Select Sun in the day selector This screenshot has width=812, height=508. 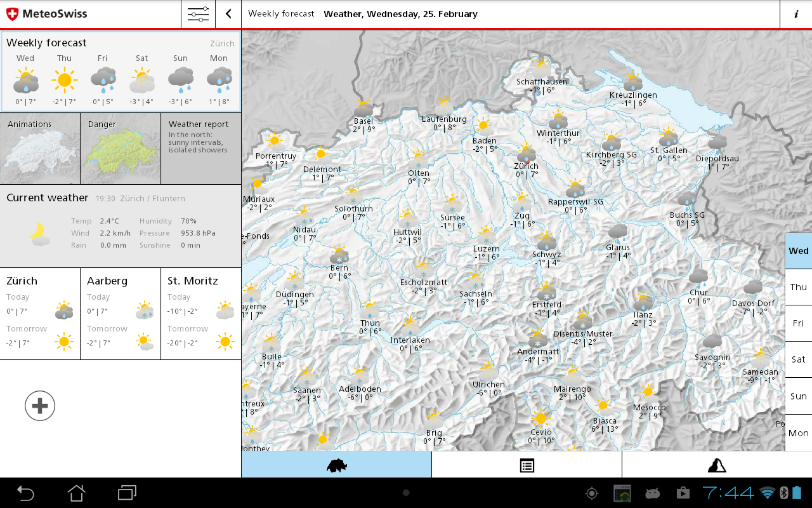tap(799, 396)
